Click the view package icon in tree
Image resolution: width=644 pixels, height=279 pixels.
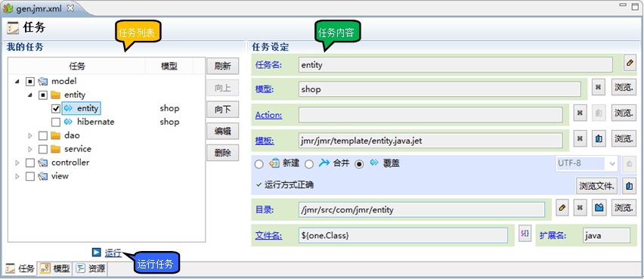[43, 176]
